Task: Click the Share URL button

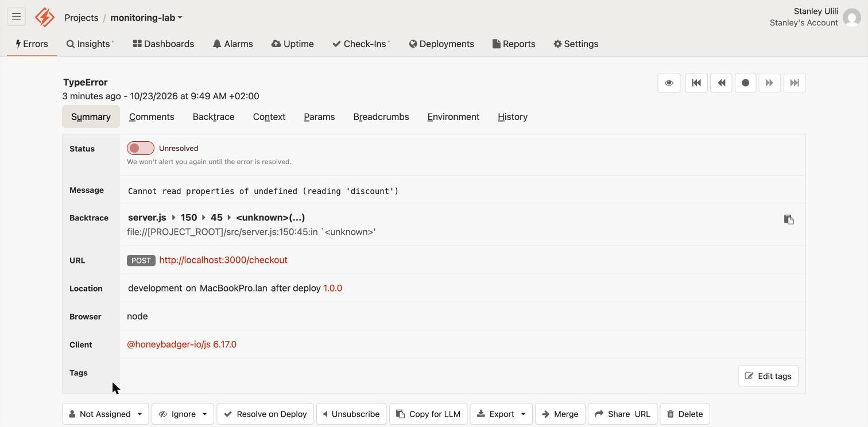Action: click(622, 414)
